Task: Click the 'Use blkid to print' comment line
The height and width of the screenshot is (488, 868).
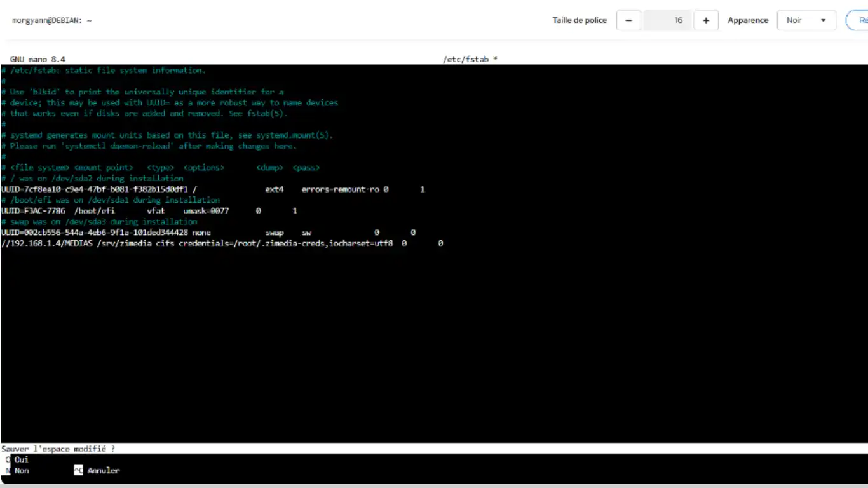Action: click(142, 92)
